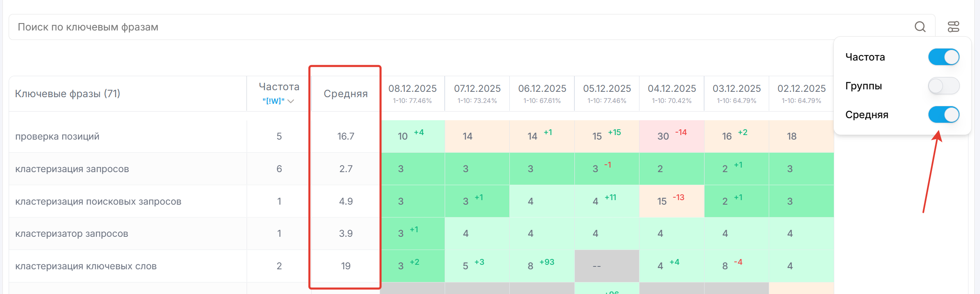The width and height of the screenshot is (980, 294).
Task: Open the column settings toggle icon
Action: coord(954,27)
